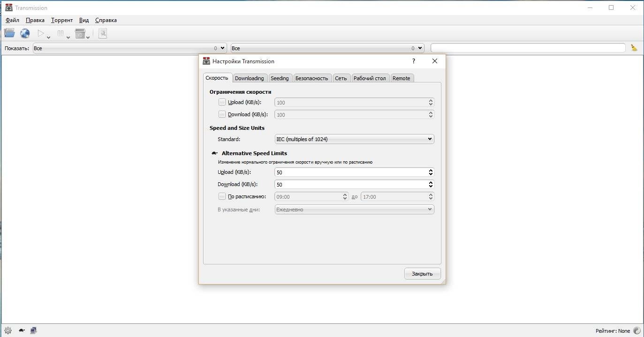Image resolution: width=644 pixels, height=337 pixels.
Task: Click the Transmission icon in settings dialog title
Action: point(206,61)
